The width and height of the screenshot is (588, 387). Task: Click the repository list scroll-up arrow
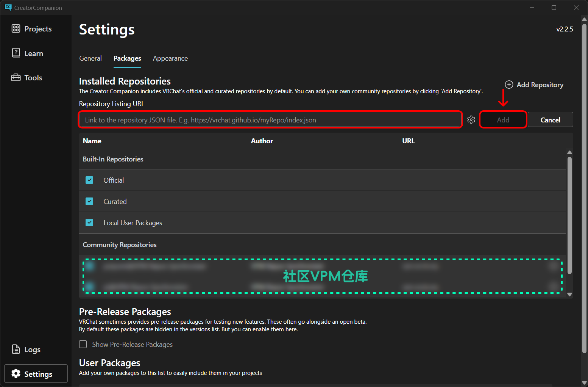(569, 152)
